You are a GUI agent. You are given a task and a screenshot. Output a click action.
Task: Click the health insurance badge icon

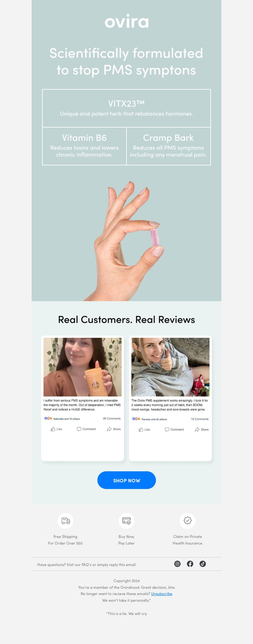[x=188, y=521]
